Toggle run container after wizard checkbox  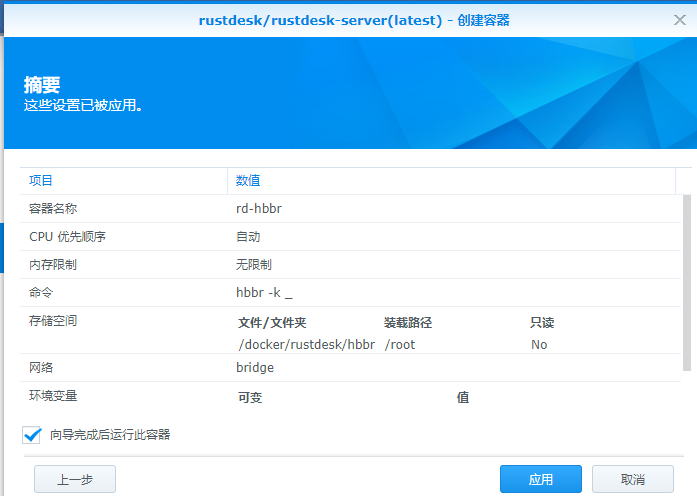32,435
